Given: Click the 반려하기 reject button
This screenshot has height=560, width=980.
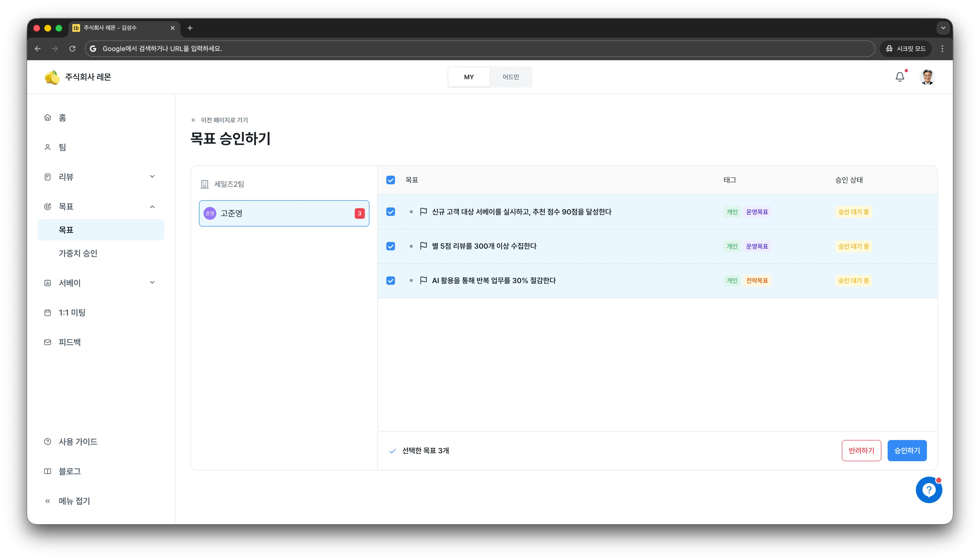Looking at the screenshot, I should pyautogui.click(x=861, y=450).
